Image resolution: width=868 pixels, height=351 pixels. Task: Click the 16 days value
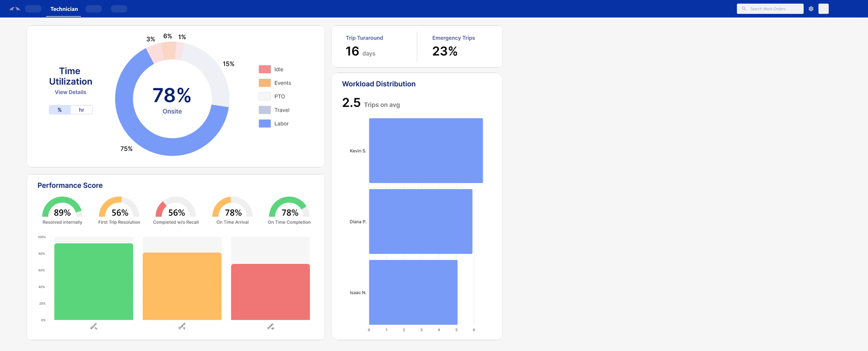360,52
